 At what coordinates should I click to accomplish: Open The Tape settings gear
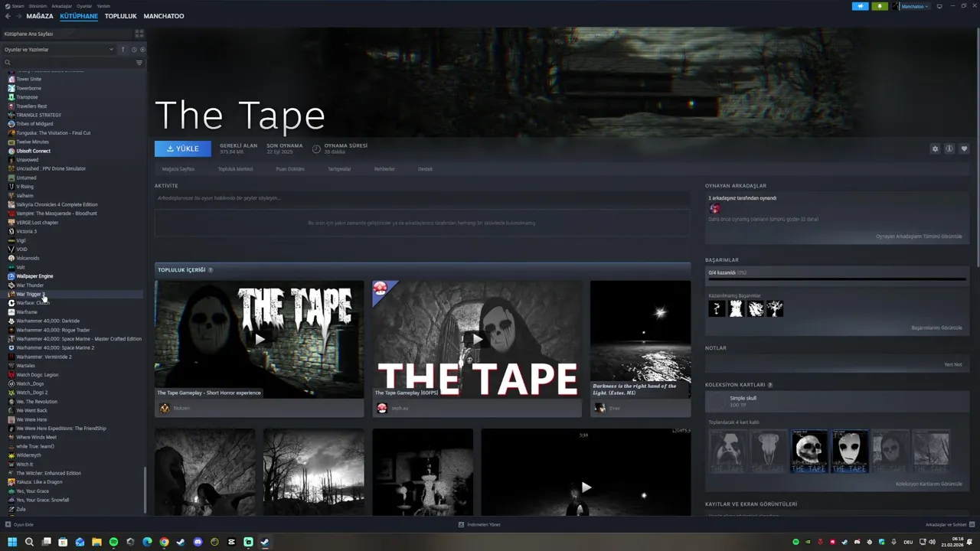(x=935, y=149)
